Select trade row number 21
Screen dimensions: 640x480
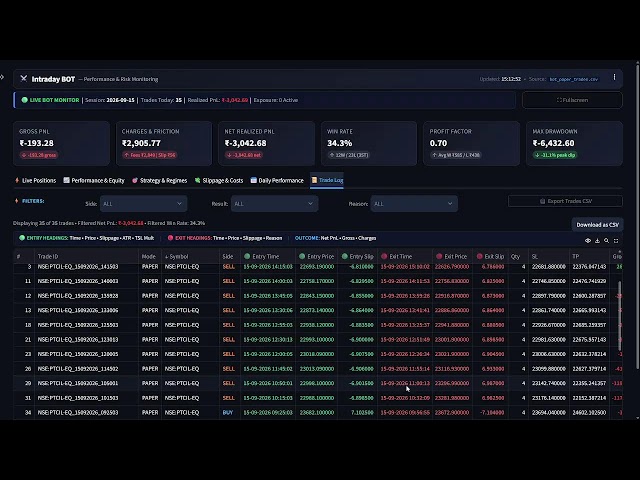(x=318, y=340)
